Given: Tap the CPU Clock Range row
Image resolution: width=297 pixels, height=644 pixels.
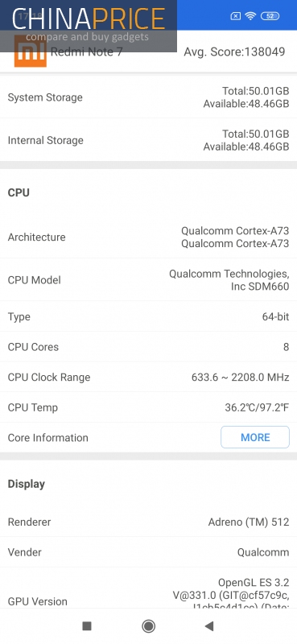Looking at the screenshot, I should point(148,377).
